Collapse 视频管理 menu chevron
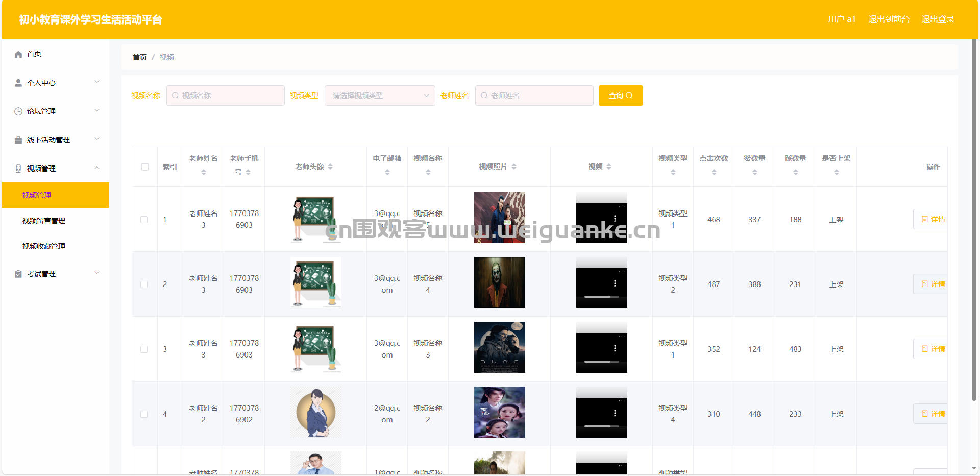980x476 pixels. [x=97, y=168]
